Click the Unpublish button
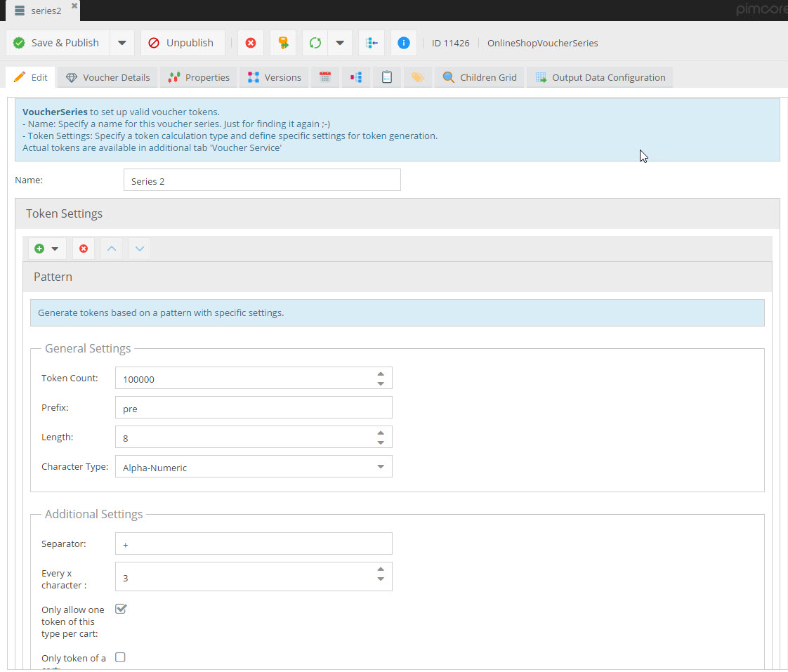Viewport: 788px width, 672px height. click(x=182, y=43)
